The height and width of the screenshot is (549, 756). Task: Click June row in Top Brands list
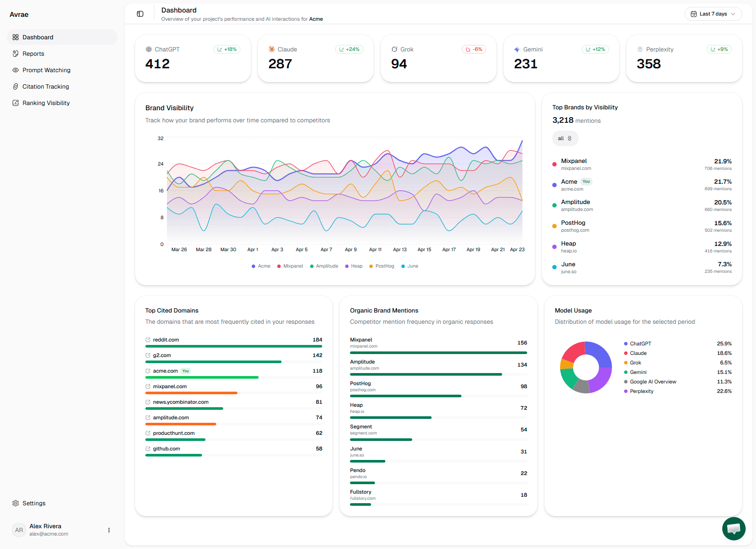tap(642, 268)
